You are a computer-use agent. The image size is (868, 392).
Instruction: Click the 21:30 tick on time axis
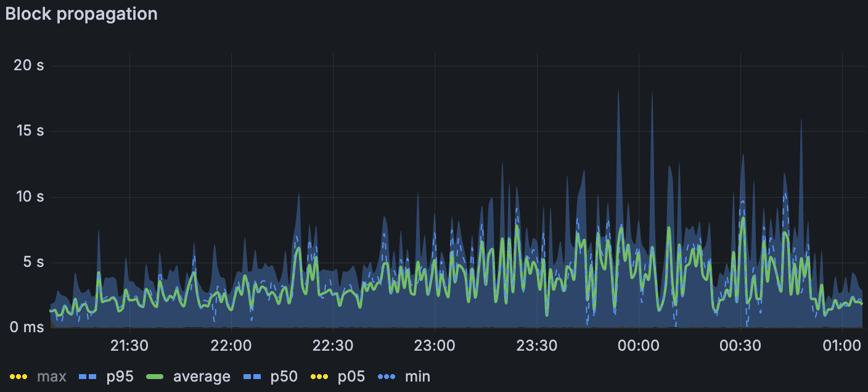coord(129,346)
